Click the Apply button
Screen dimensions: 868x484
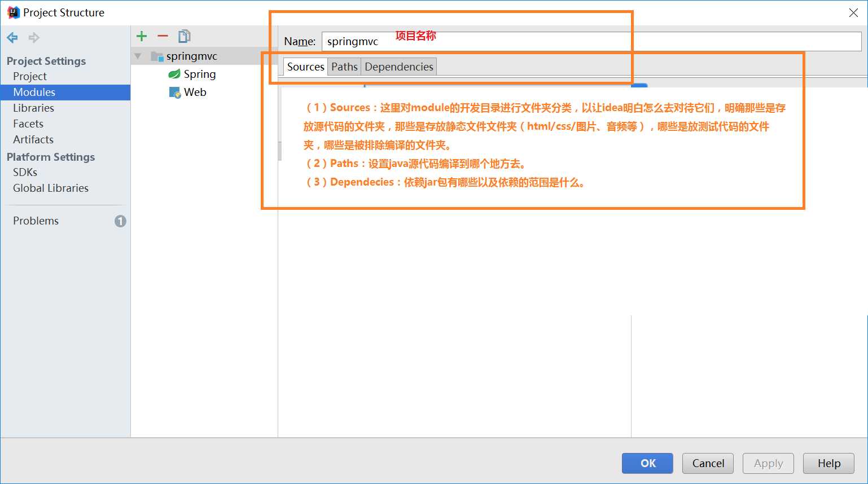click(768, 463)
